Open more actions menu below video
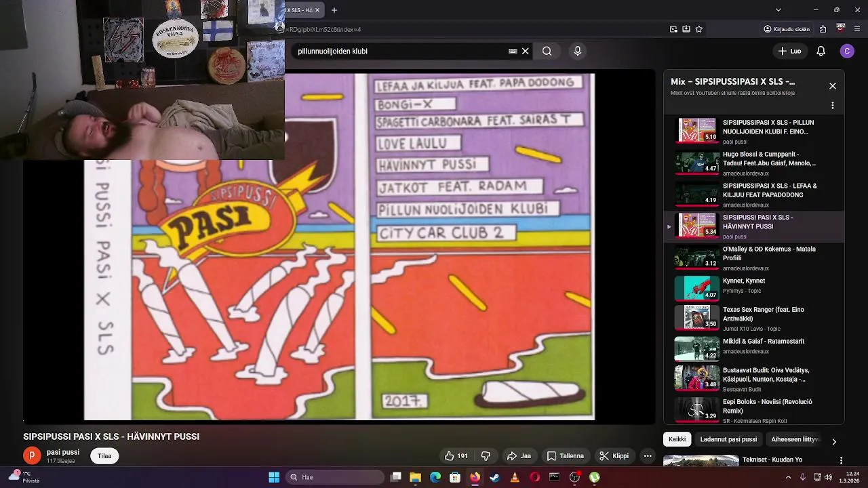 pyautogui.click(x=648, y=456)
